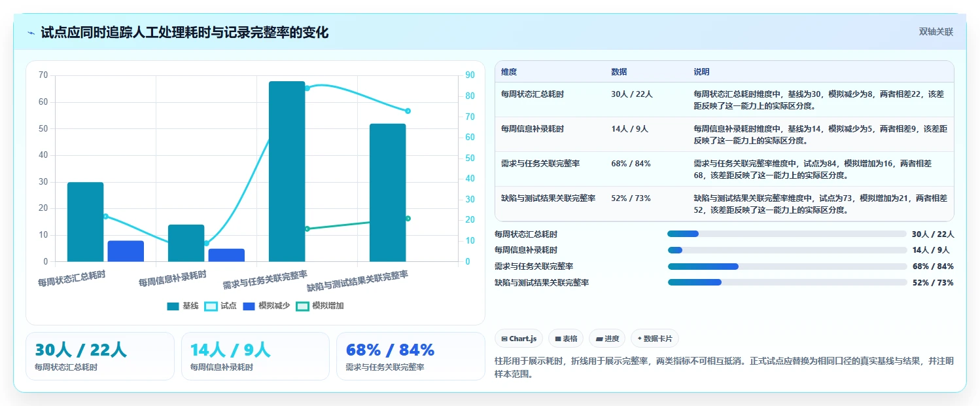Click the x-axis label 需求与任务关联完整率
The image size is (980, 406).
tap(265, 280)
